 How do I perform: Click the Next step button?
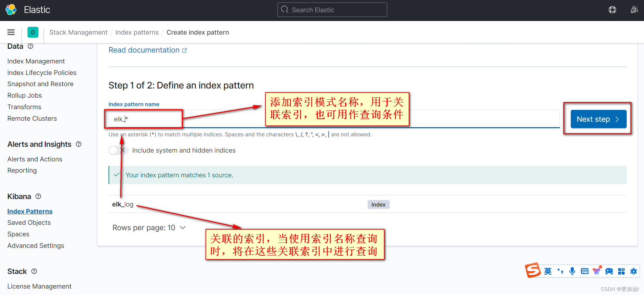coord(598,119)
